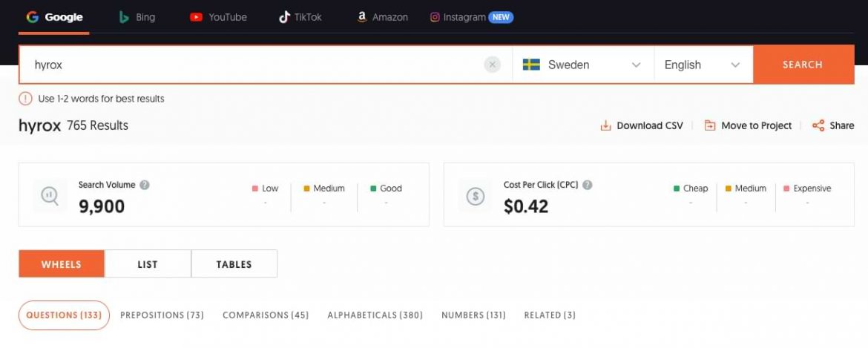Open the English language dropdown

point(703,65)
